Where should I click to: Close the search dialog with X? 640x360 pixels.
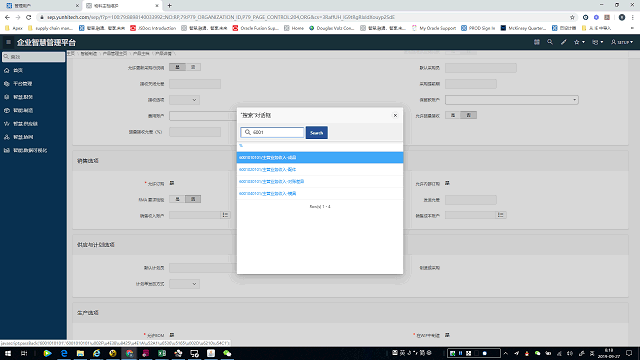[395, 116]
